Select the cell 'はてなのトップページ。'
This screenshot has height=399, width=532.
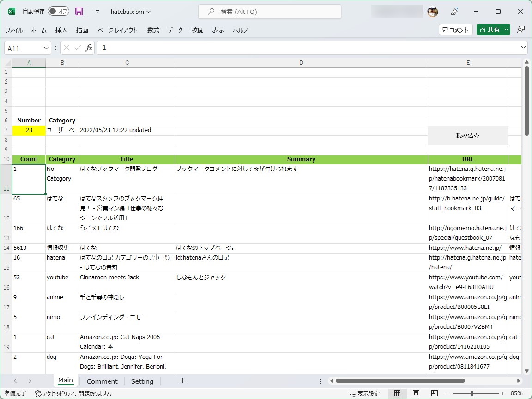301,248
